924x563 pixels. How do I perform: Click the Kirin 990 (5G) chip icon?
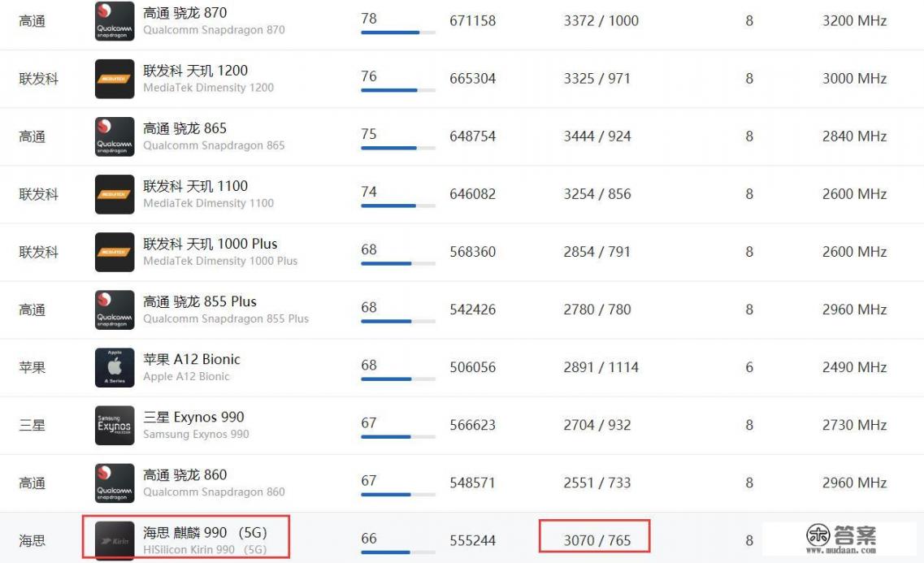pos(115,540)
